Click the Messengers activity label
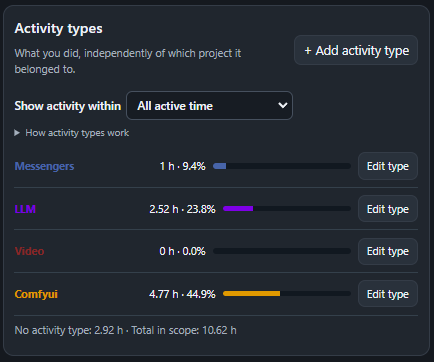Screen dimensions: 434x362 (x=44, y=166)
